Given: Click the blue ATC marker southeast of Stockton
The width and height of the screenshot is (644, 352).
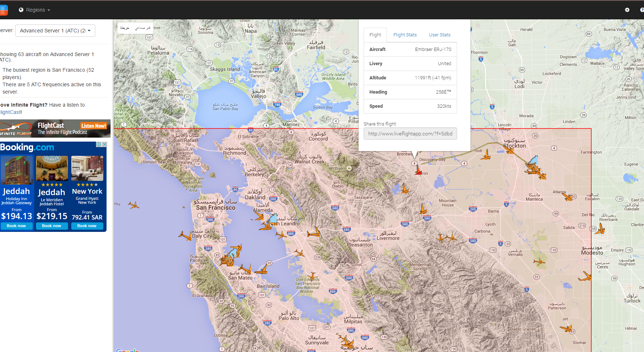Looking at the screenshot, I should [x=534, y=160].
